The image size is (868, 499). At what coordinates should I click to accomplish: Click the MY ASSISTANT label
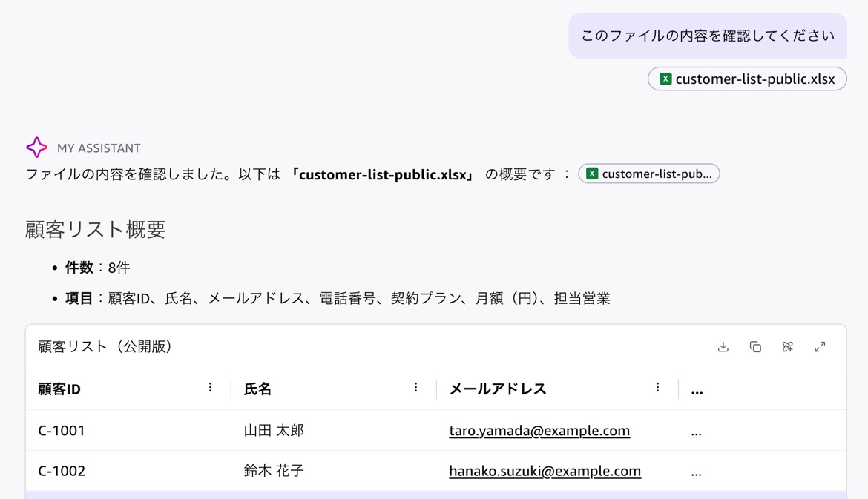[x=99, y=148]
